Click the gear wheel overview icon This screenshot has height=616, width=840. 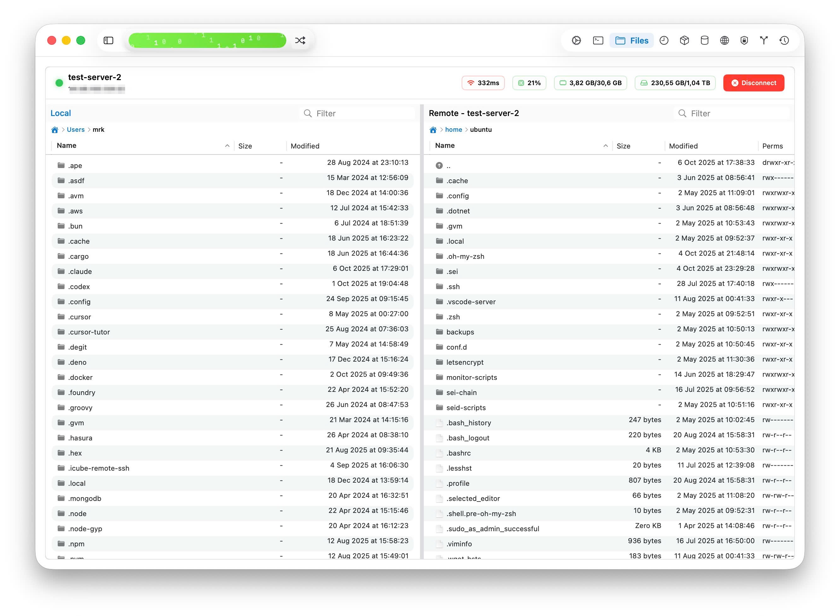pos(576,40)
